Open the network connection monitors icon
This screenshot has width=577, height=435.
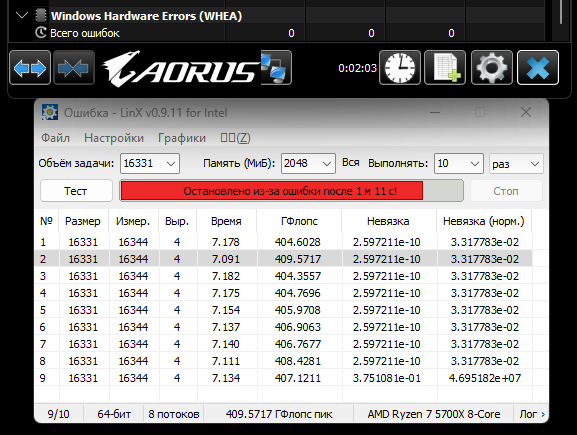[x=276, y=68]
